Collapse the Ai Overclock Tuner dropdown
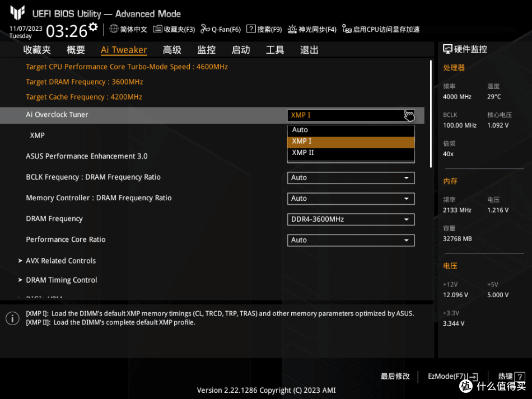This screenshot has height=399, width=532. [351, 115]
